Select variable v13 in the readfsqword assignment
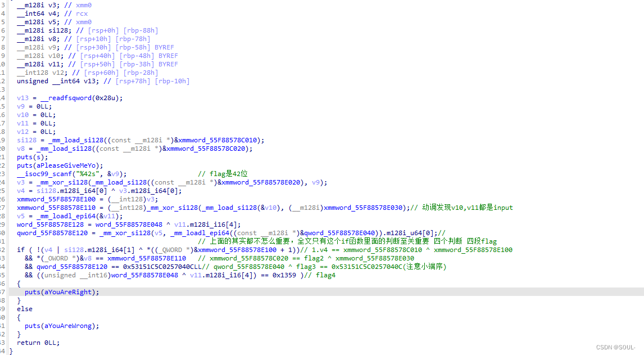Viewport: 644px width, 355px height. 22,98
